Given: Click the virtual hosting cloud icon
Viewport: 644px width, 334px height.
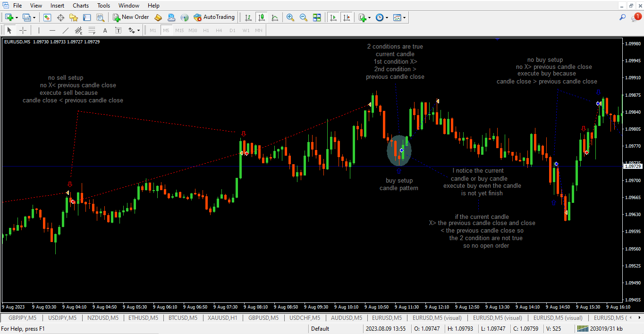Looking at the screenshot, I should pyautogui.click(x=171, y=17).
